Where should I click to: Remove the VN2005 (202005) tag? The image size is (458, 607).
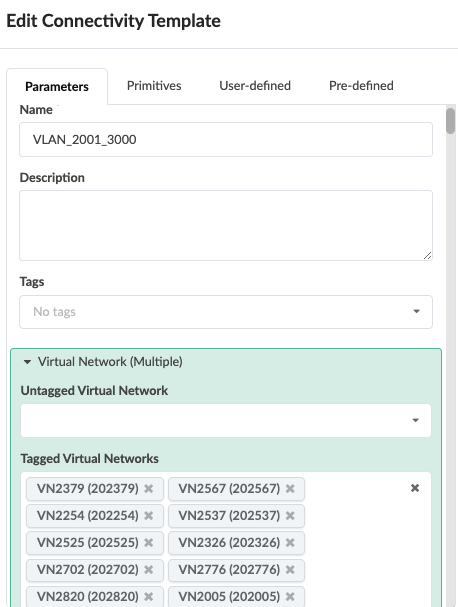[x=290, y=597]
